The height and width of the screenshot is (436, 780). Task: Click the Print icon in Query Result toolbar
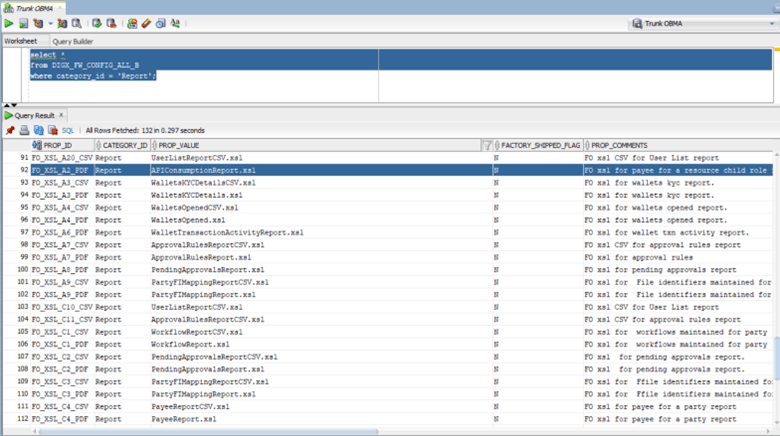pyautogui.click(x=24, y=130)
